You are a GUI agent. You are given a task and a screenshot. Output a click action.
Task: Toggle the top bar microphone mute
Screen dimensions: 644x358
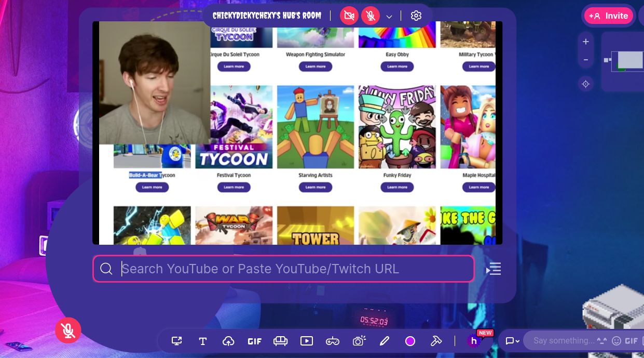click(x=371, y=16)
